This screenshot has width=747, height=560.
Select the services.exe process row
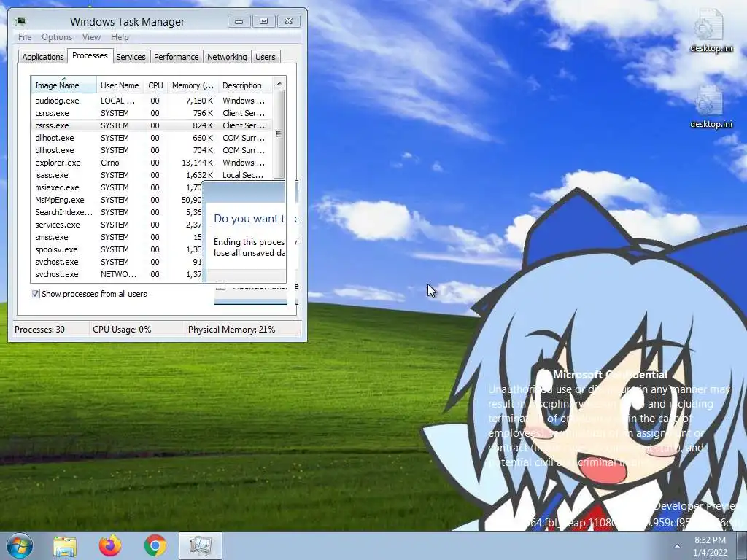(x=116, y=225)
